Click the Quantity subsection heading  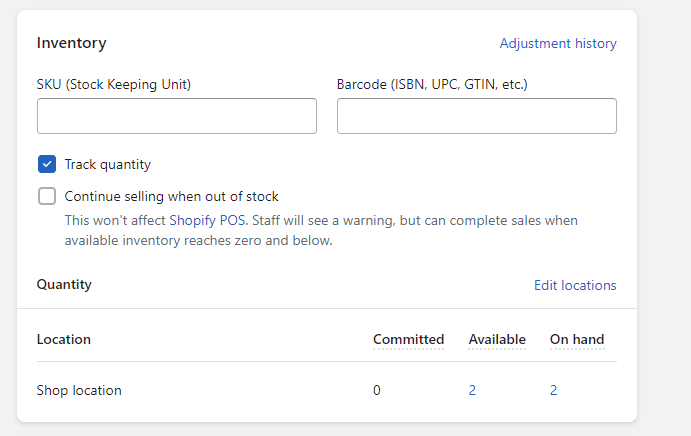[x=64, y=284]
